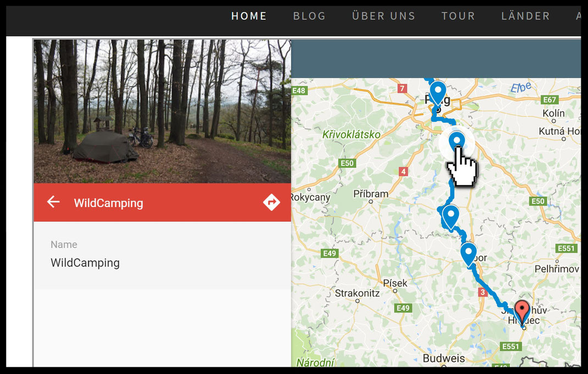Image resolution: width=588 pixels, height=374 pixels.
Task: Select the TOUR navigation item
Action: (458, 16)
